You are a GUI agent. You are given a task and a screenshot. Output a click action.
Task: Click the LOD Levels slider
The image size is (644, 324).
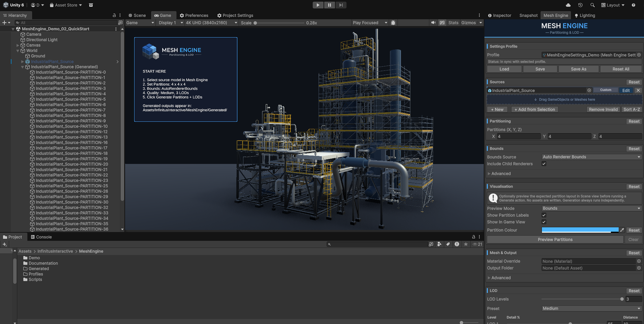click(582, 299)
